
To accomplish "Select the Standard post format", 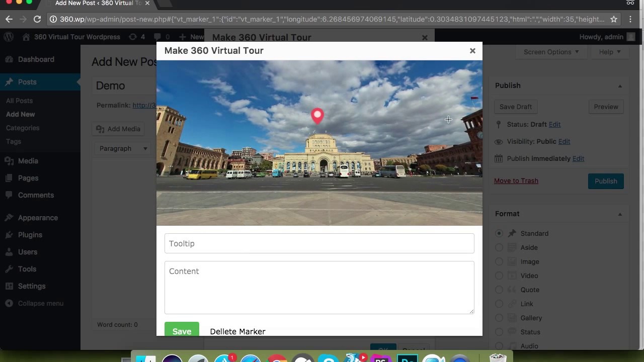I will tap(499, 233).
